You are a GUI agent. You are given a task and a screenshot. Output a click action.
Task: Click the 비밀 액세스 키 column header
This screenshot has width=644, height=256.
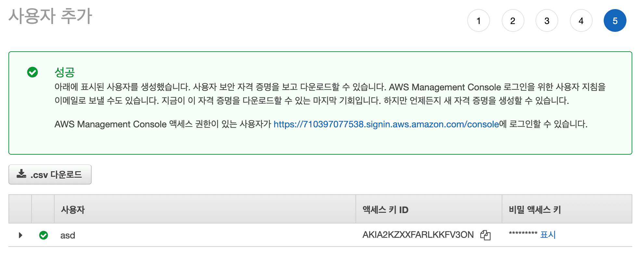pyautogui.click(x=535, y=210)
